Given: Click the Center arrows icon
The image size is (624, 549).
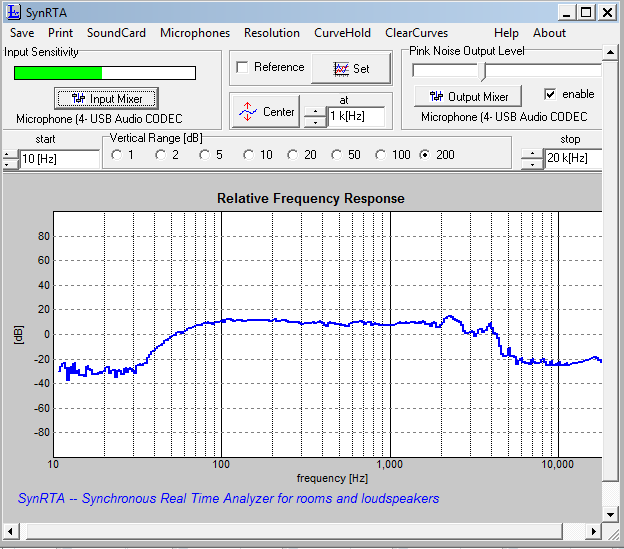Looking at the screenshot, I should pyautogui.click(x=248, y=111).
